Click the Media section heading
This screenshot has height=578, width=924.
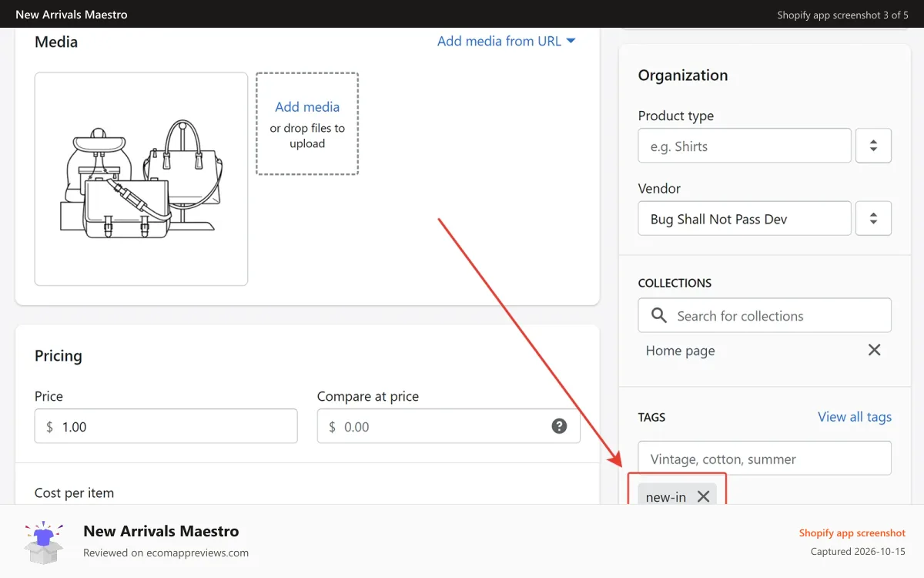(56, 42)
